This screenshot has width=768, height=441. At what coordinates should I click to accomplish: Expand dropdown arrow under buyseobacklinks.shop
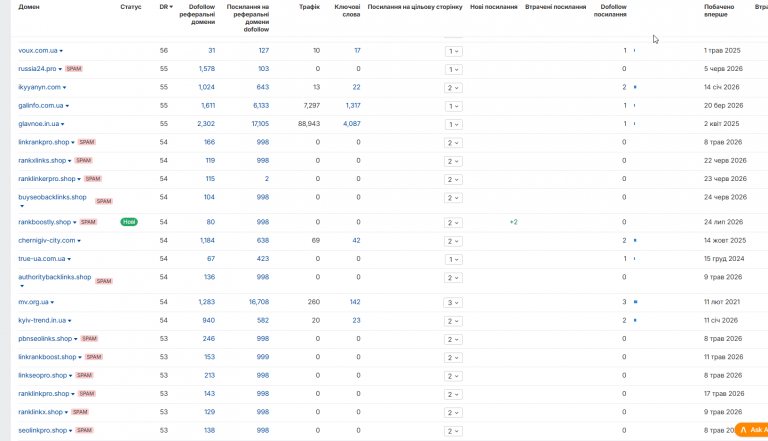(22, 206)
